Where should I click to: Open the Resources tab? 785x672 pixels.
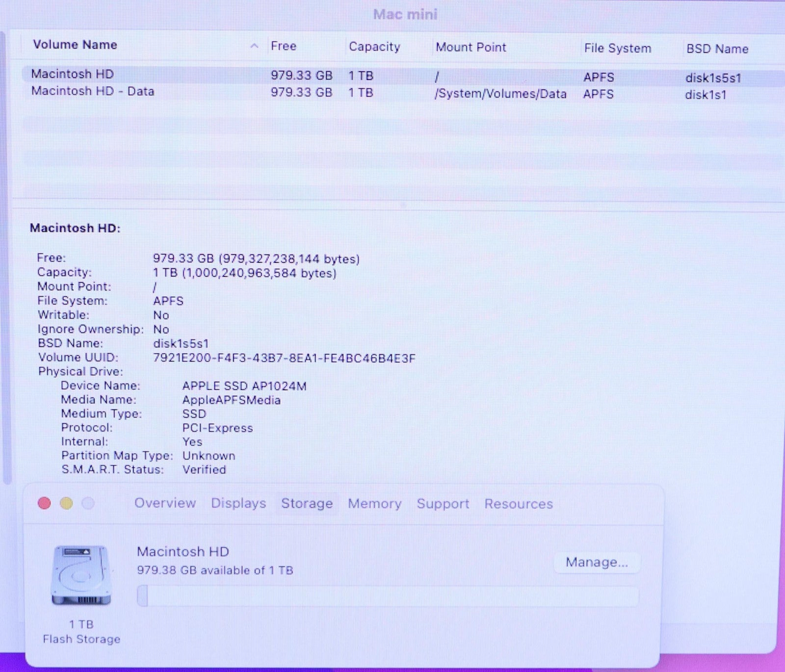519,504
